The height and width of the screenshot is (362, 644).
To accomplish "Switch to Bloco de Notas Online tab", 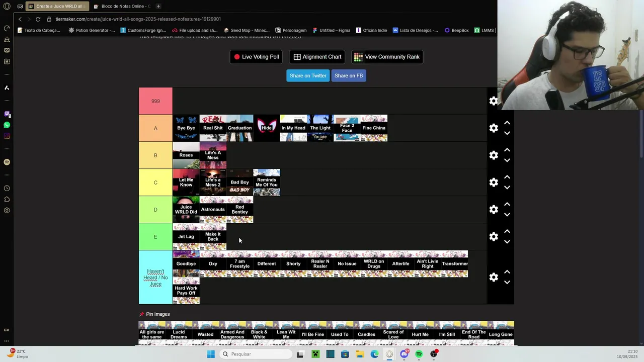I will [122, 6].
